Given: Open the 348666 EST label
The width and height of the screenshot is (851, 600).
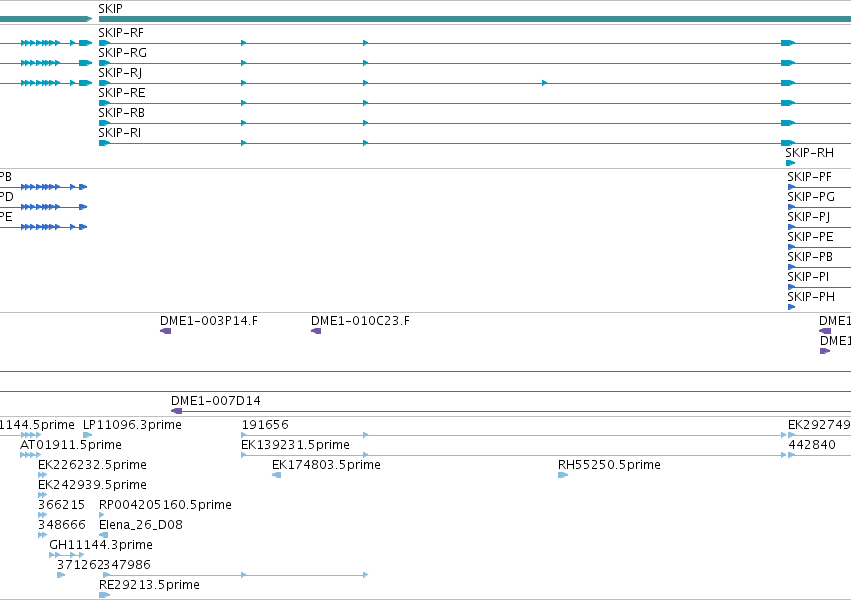Looking at the screenshot, I should (x=62, y=525).
